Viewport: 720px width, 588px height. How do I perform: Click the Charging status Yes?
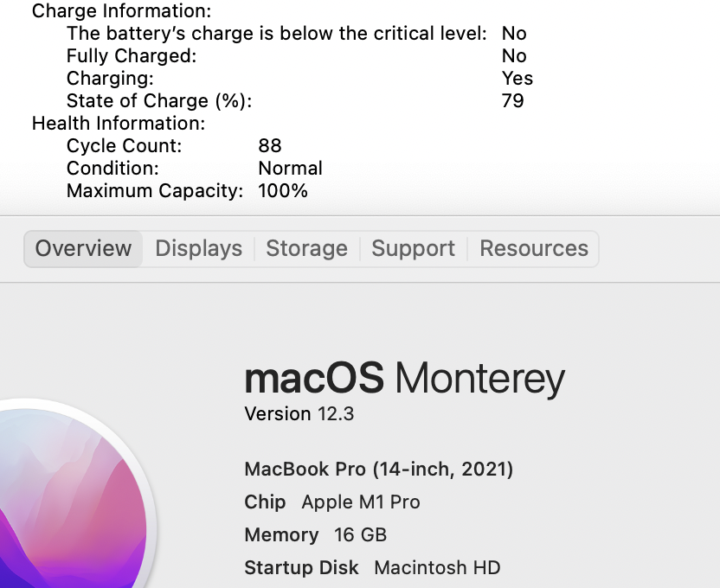(517, 79)
